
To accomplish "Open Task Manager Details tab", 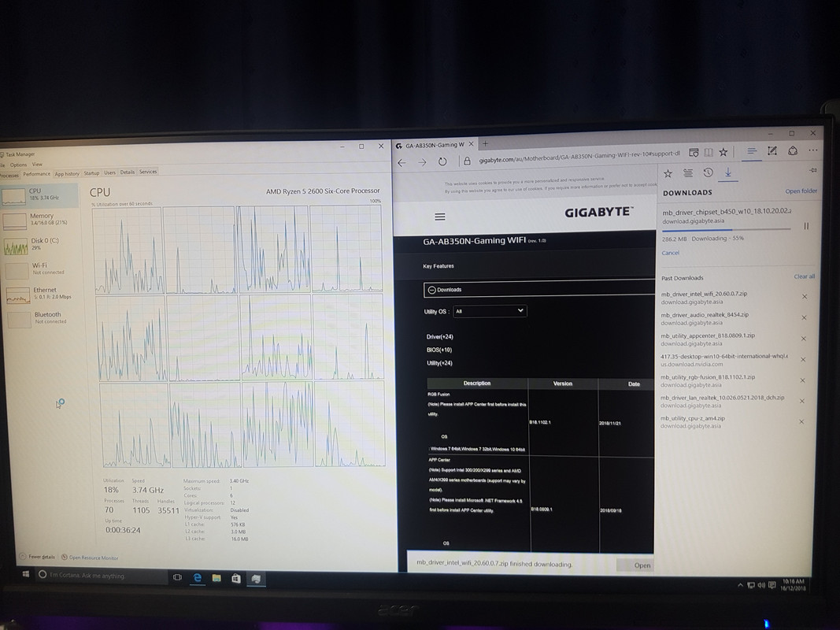I will 128,172.
